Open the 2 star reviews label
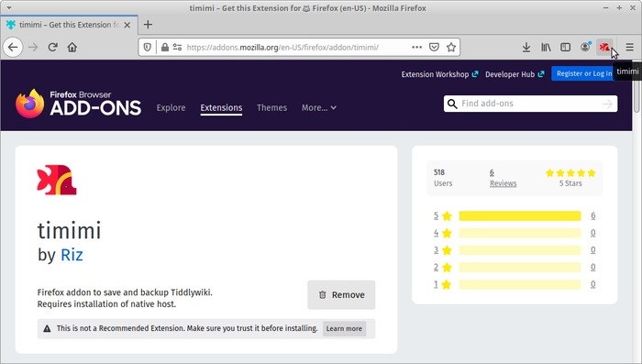This screenshot has width=642, height=364. coord(443,268)
